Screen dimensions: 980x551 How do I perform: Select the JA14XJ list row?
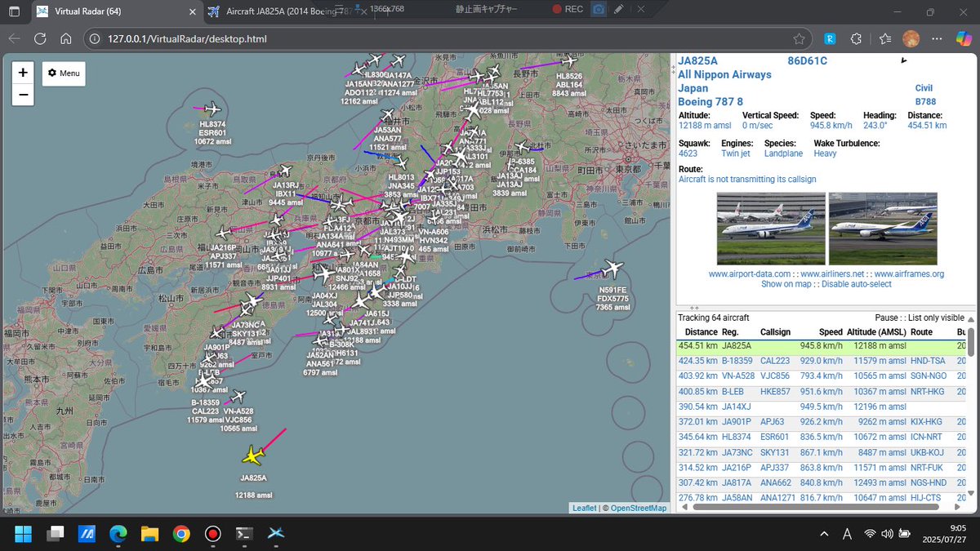point(821,407)
